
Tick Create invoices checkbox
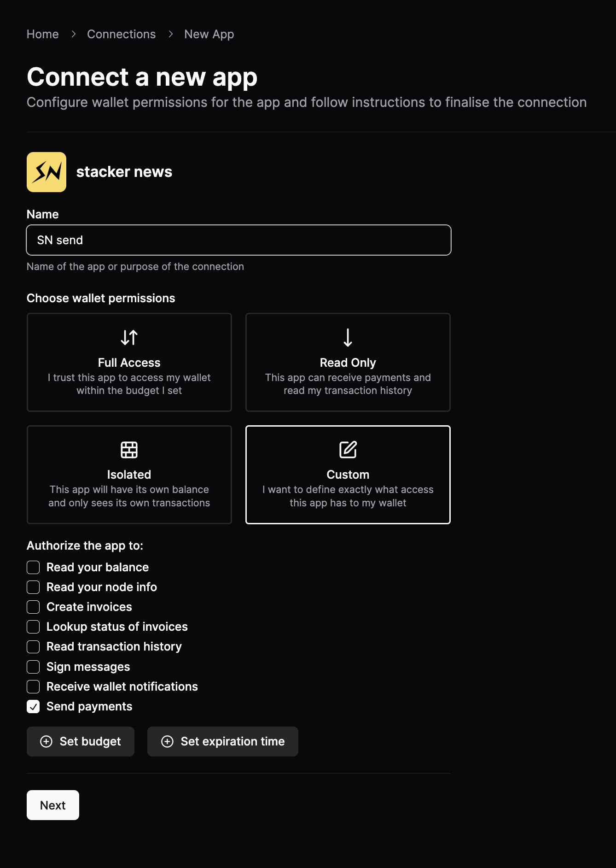(33, 607)
